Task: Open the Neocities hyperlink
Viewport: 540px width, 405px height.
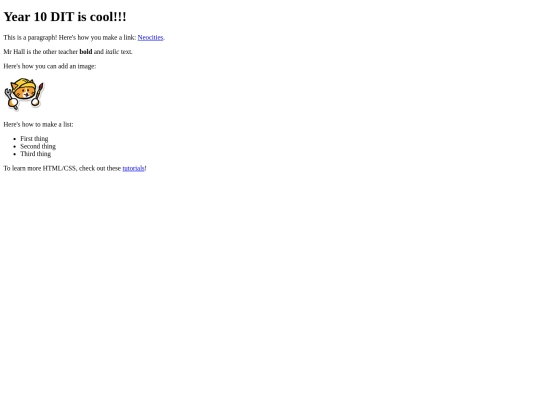Action: (x=150, y=37)
